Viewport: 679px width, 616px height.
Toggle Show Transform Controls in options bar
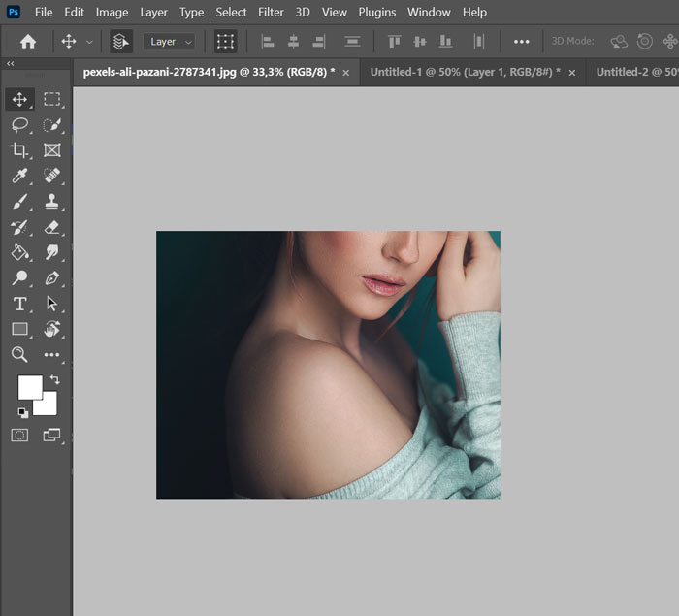[226, 42]
